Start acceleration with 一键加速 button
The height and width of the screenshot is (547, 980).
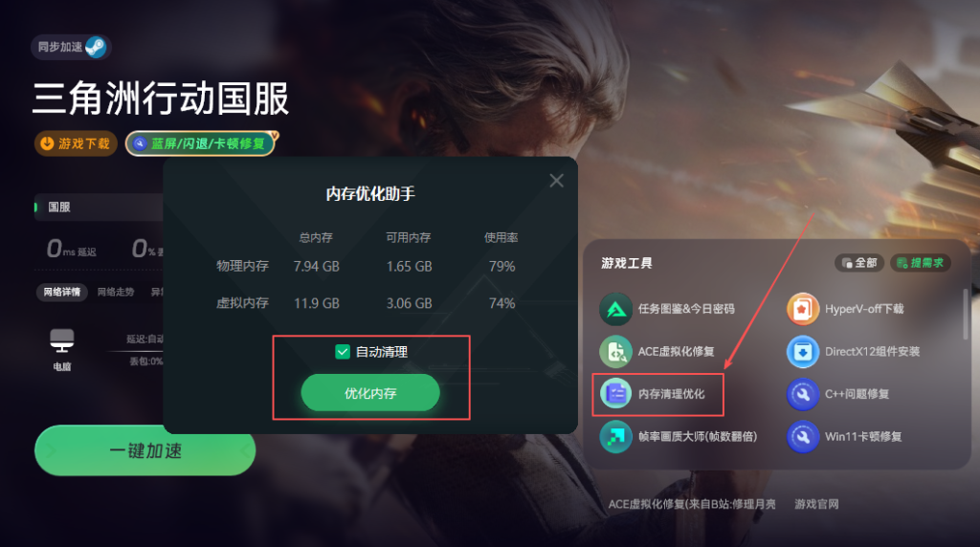(145, 450)
